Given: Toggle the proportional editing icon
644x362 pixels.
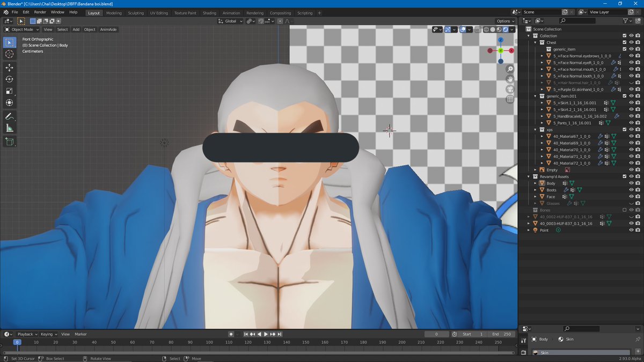Looking at the screenshot, I should 280,21.
